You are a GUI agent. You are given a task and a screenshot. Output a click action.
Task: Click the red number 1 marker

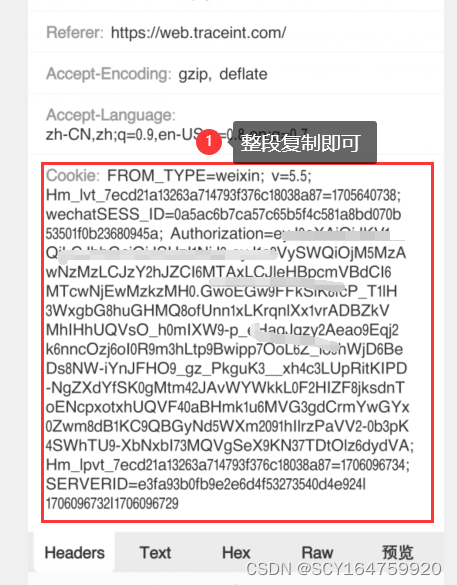(x=209, y=142)
